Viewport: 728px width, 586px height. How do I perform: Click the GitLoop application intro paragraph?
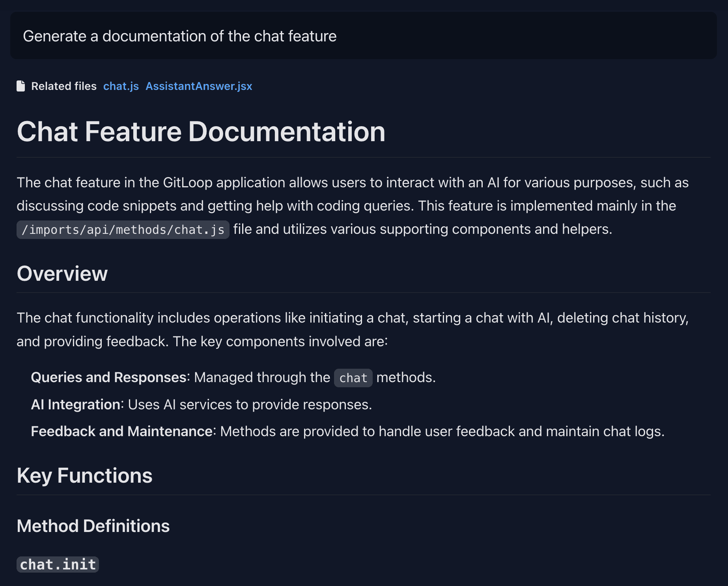click(353, 206)
